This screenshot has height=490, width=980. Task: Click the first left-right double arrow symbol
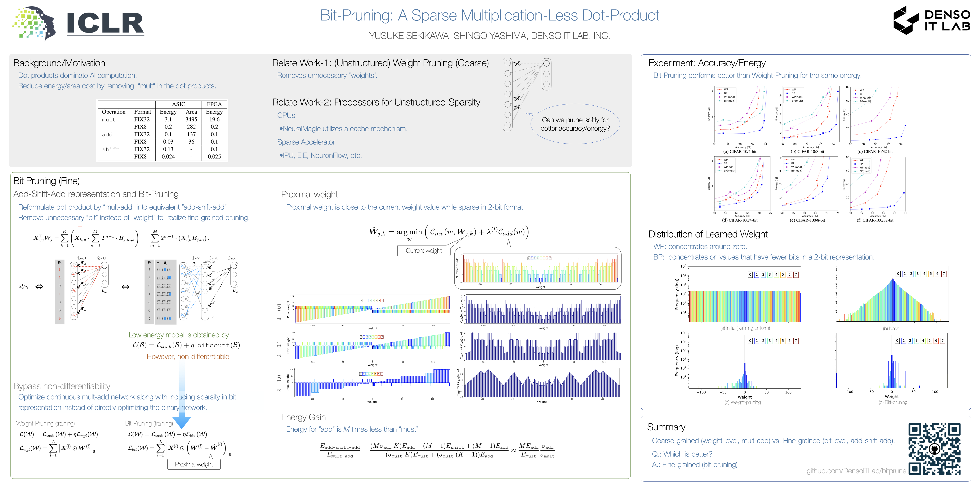tap(39, 287)
